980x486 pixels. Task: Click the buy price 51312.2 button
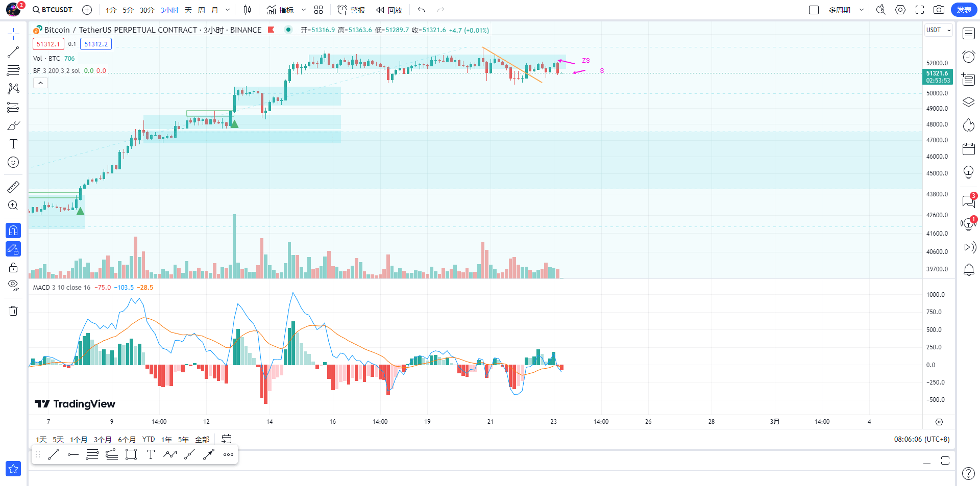coord(96,44)
